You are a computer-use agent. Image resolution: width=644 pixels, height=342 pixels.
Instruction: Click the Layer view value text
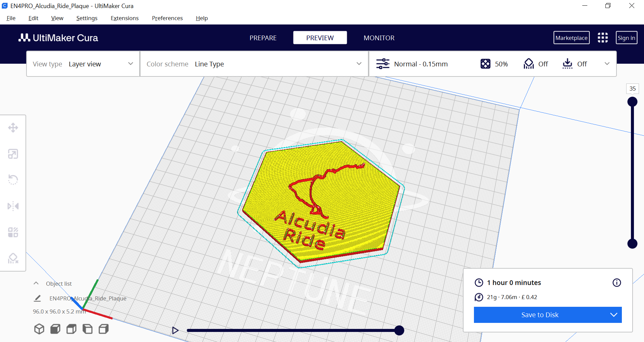[x=85, y=64]
